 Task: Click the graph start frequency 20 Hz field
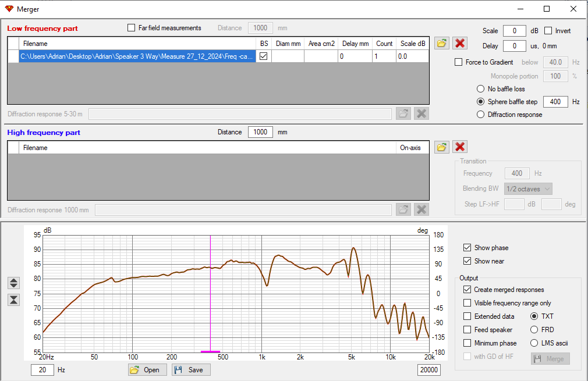pyautogui.click(x=42, y=370)
